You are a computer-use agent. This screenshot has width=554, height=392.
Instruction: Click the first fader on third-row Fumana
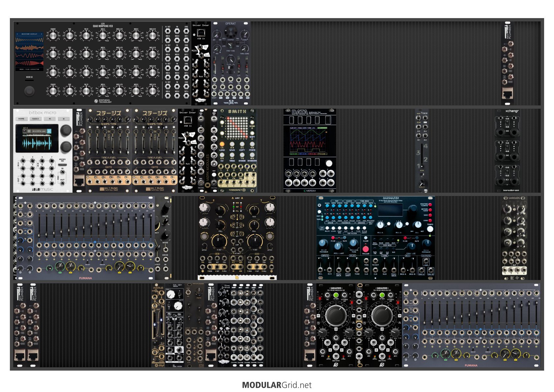(39, 226)
